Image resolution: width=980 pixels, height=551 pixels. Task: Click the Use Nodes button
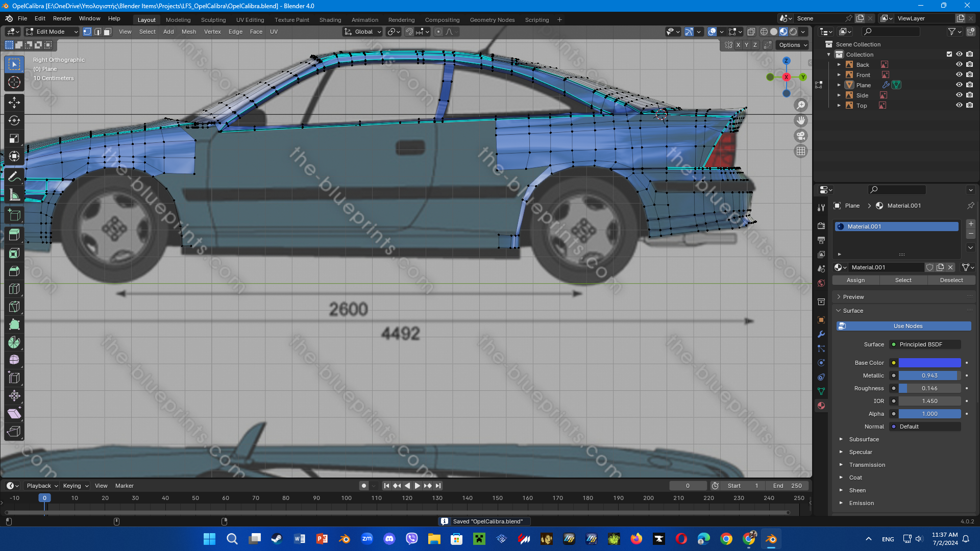[x=908, y=326]
